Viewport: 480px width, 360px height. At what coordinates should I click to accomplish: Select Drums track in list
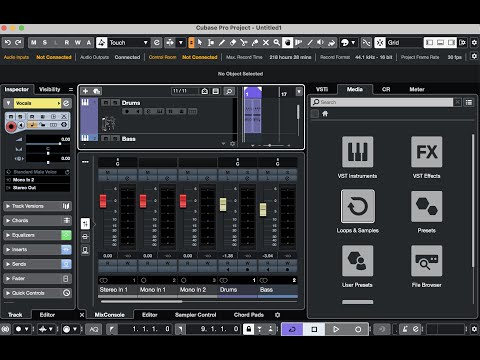coord(131,103)
